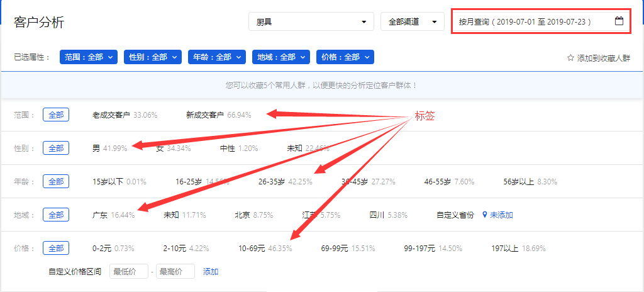Select the 老成交客户 tag

pyautogui.click(x=125, y=115)
